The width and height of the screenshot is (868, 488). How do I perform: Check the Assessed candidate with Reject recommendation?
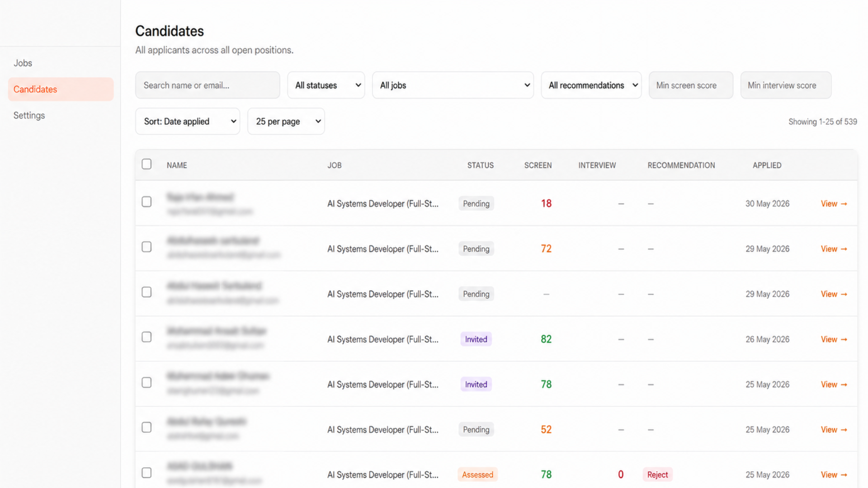(146, 473)
